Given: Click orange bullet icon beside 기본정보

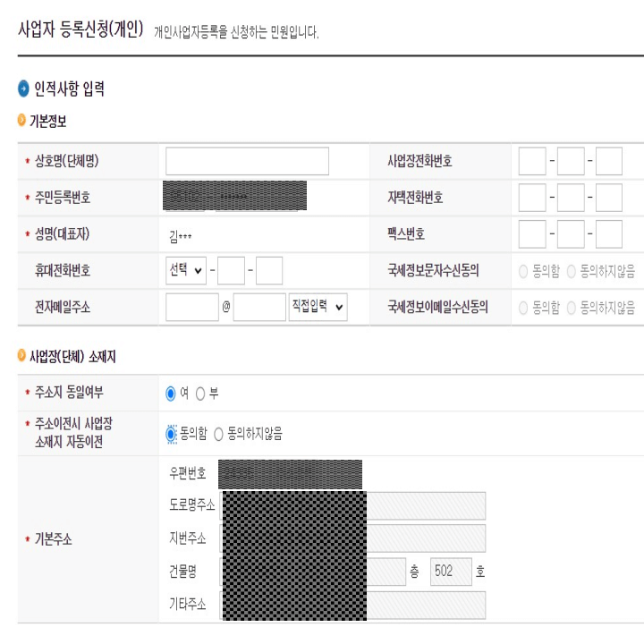Looking at the screenshot, I should 21,120.
